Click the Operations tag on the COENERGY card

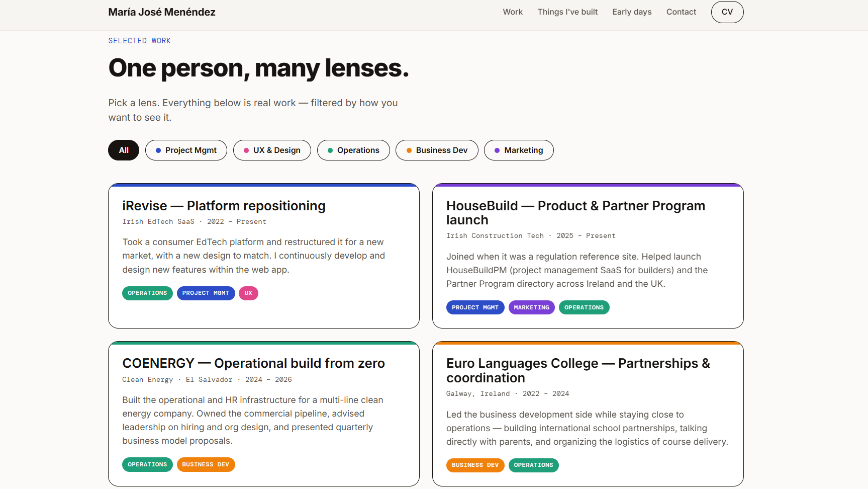[x=147, y=465]
